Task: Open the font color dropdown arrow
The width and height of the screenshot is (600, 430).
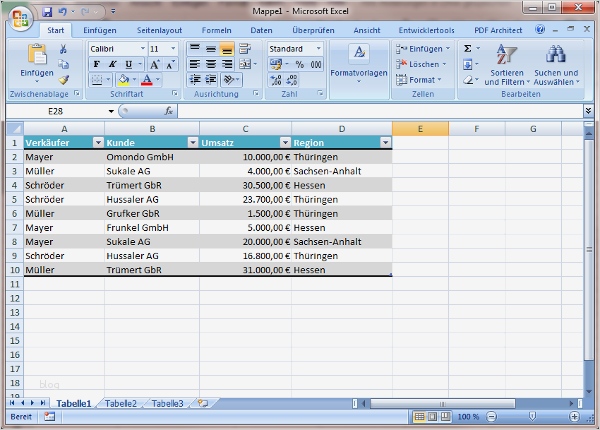Action: pyautogui.click(x=158, y=80)
